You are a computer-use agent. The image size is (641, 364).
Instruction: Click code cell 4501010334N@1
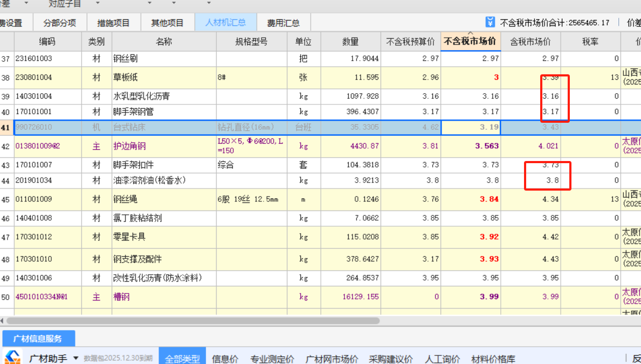point(48,297)
